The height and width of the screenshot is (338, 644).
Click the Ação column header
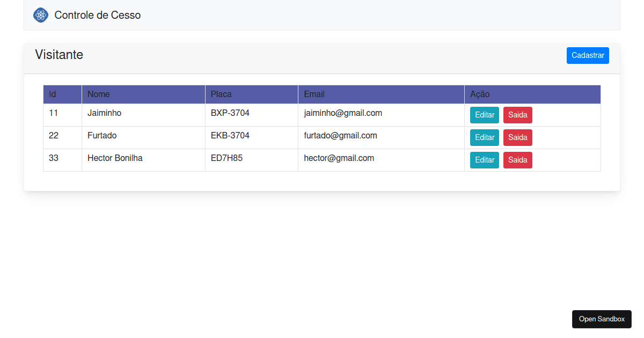pos(478,94)
